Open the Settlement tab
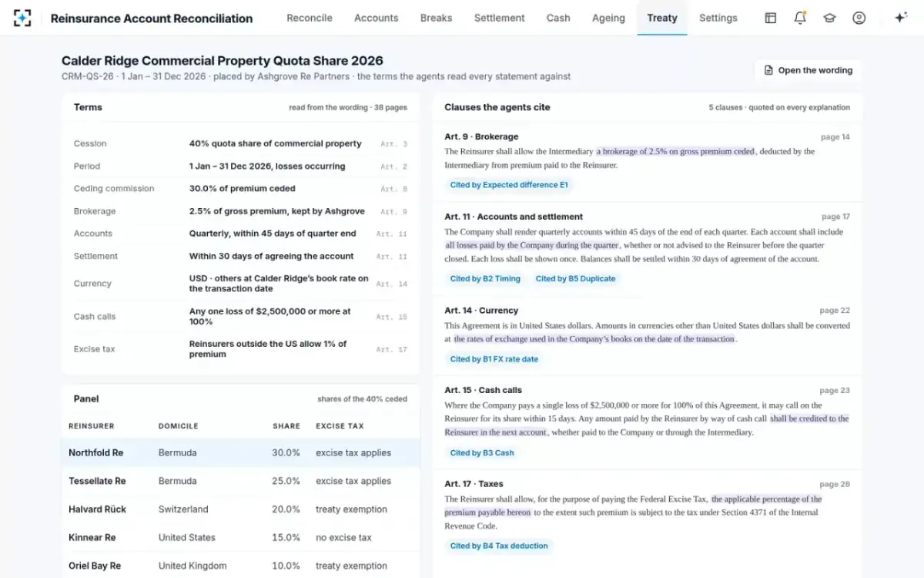 point(499,18)
